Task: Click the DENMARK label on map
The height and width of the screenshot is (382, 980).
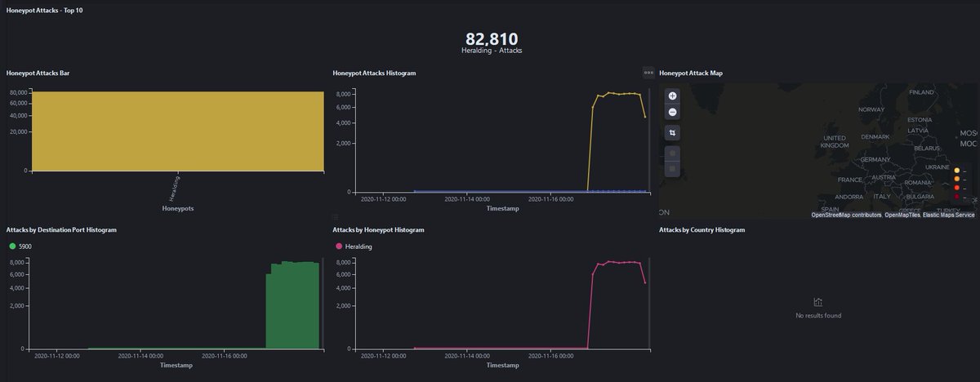Action: tap(876, 136)
